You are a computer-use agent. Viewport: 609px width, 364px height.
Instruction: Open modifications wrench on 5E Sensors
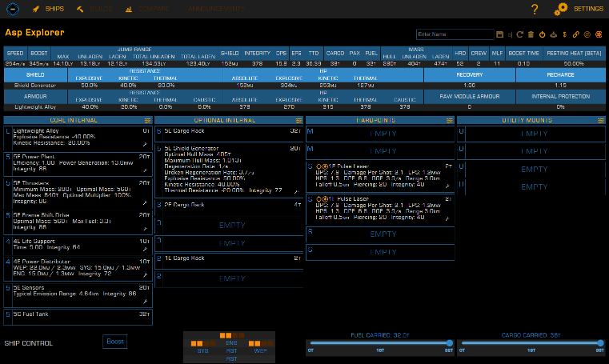point(146,302)
